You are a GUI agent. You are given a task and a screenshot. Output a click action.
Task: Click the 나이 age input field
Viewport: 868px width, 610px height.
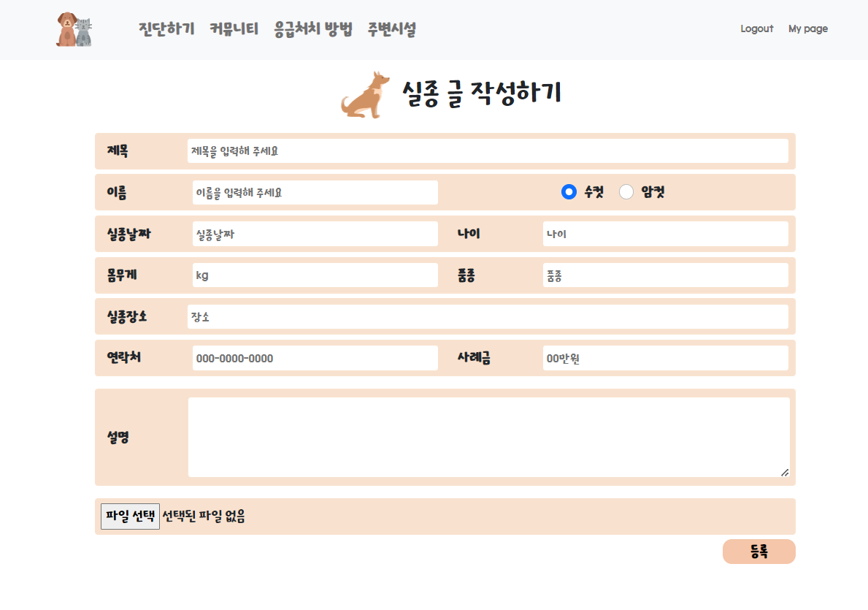[x=664, y=234]
